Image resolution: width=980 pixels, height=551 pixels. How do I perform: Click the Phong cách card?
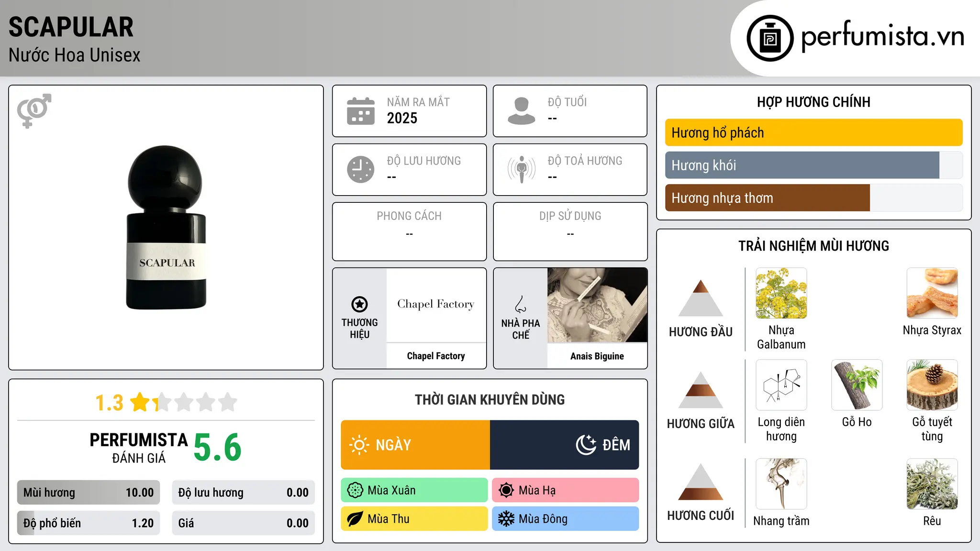point(410,231)
